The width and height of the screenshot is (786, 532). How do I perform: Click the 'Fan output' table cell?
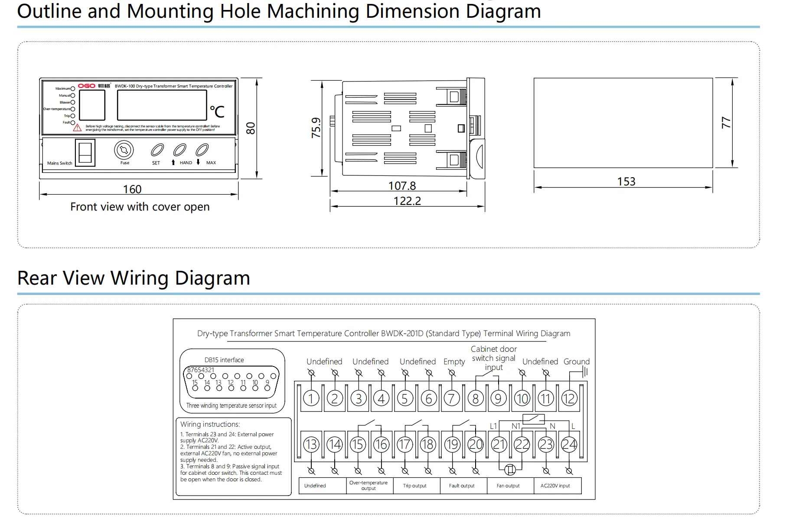tap(510, 486)
